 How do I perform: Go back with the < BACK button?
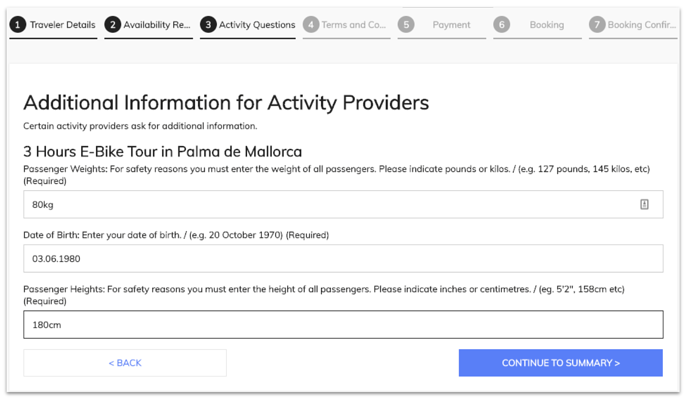coord(125,363)
